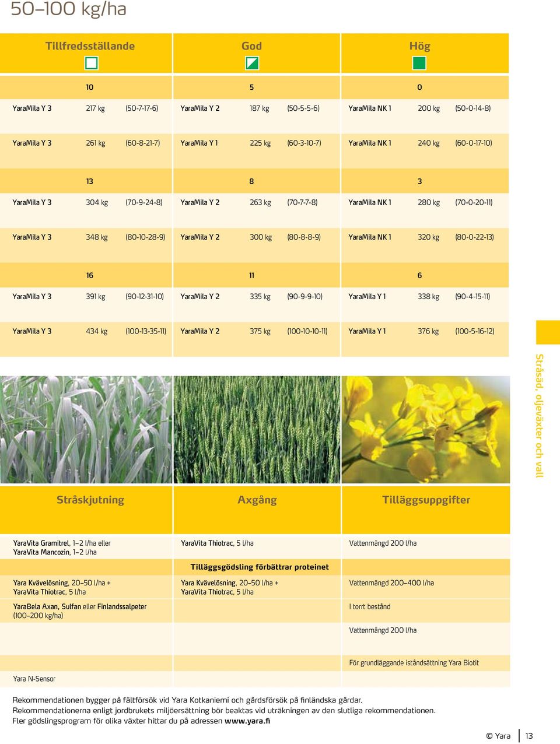Click the formula (70-9-24-8)
Screen dimensions: 560x744
coord(144,202)
